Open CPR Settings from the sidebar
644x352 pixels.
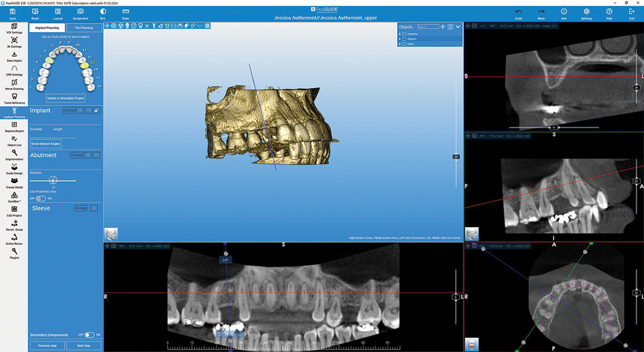click(x=14, y=69)
